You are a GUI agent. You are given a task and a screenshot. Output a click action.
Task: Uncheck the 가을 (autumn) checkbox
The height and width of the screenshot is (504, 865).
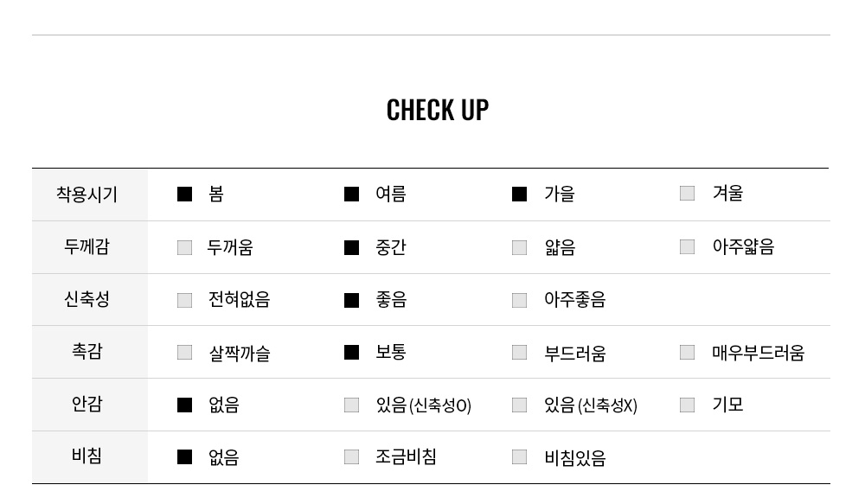pyautogui.click(x=519, y=195)
